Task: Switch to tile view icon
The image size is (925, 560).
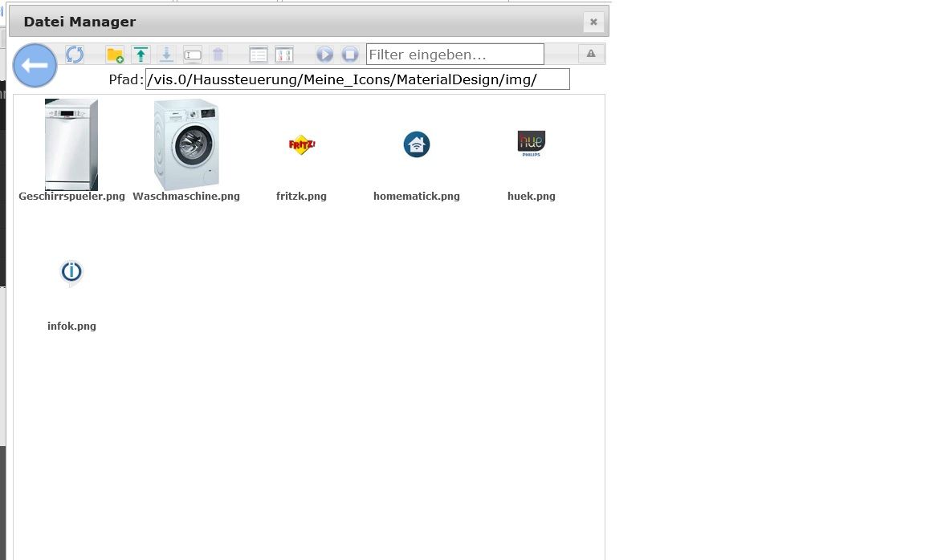Action: pyautogui.click(x=284, y=55)
